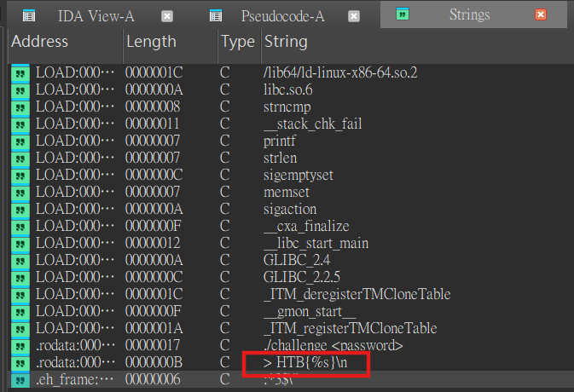This screenshot has width=574, height=392.
Task: Select the > HTB{%s}\n string
Action: click(x=305, y=362)
